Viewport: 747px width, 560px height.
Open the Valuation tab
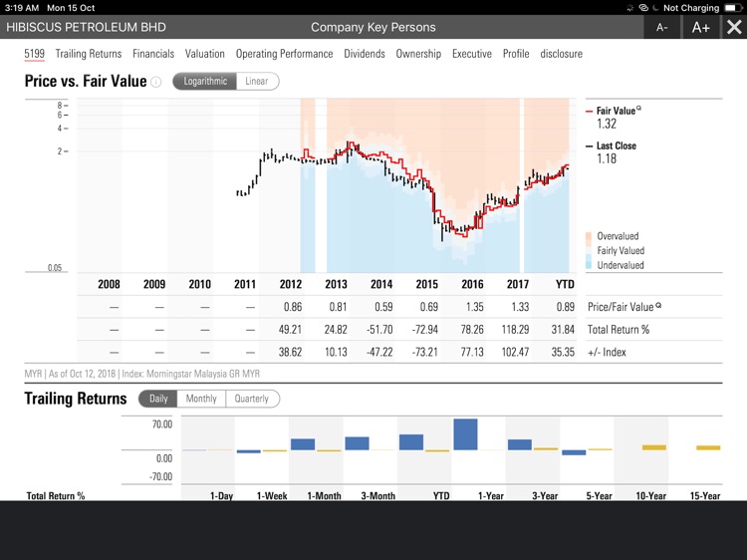click(205, 54)
